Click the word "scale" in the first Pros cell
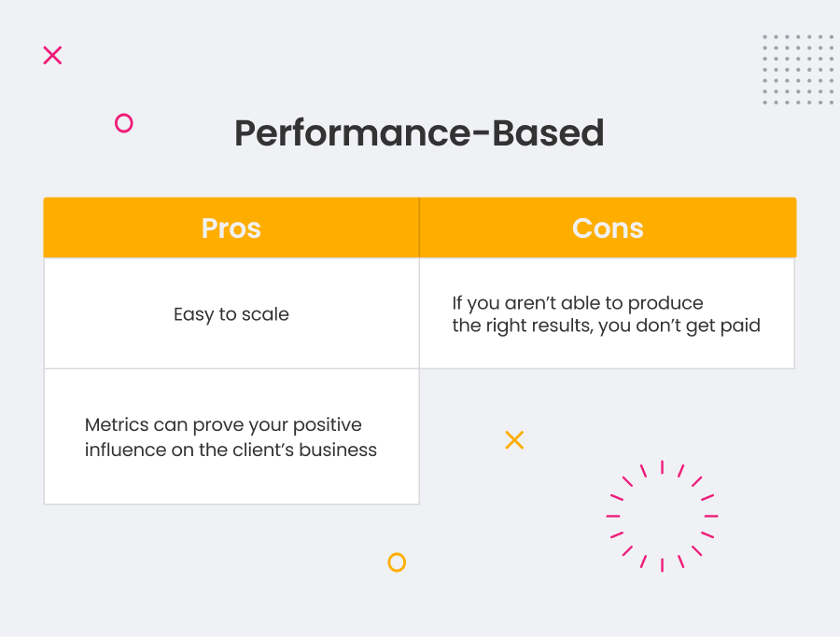Image resolution: width=840 pixels, height=637 pixels. coord(266,314)
